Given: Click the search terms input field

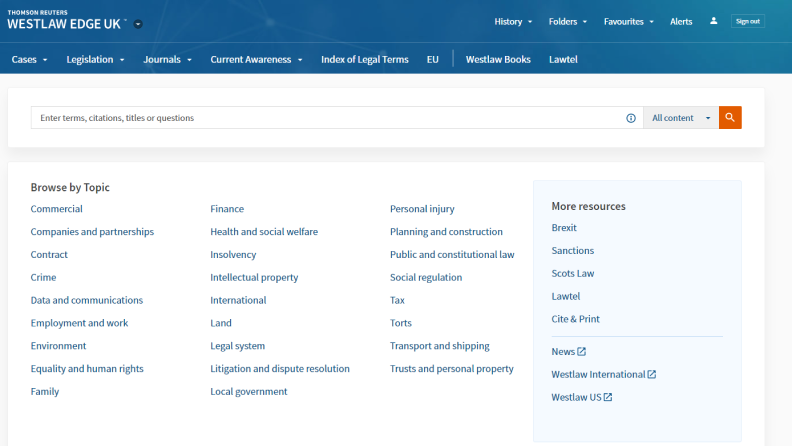Looking at the screenshot, I should point(325,118).
